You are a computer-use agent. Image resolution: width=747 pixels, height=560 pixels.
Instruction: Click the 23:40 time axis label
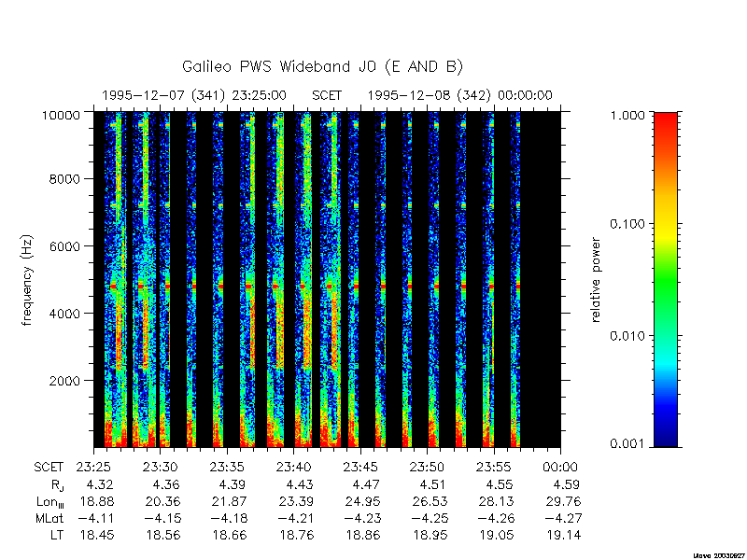(294, 467)
